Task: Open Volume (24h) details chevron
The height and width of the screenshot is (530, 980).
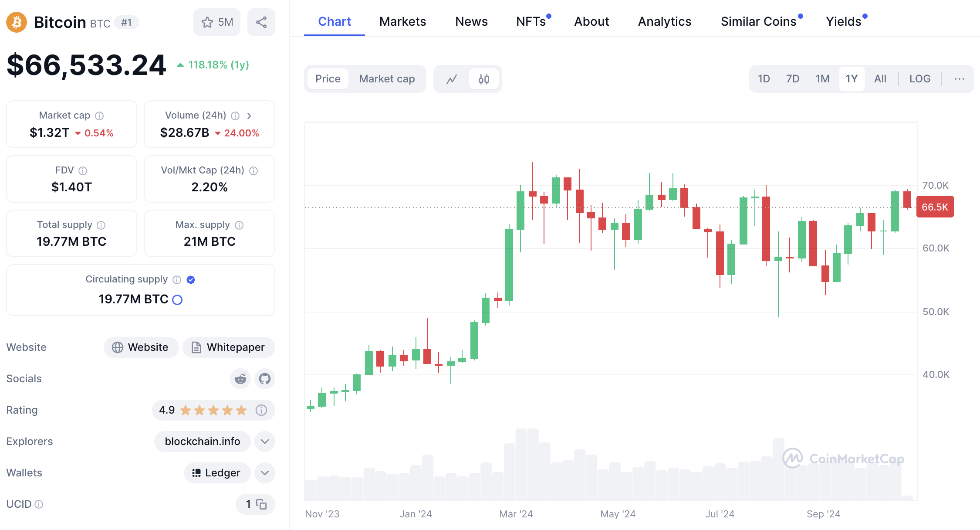Action: (x=249, y=116)
